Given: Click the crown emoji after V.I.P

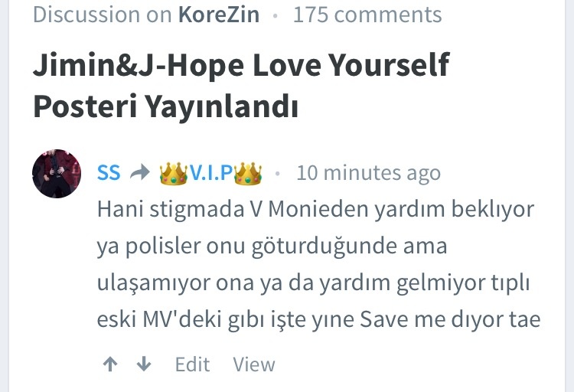Looking at the screenshot, I should [248, 174].
